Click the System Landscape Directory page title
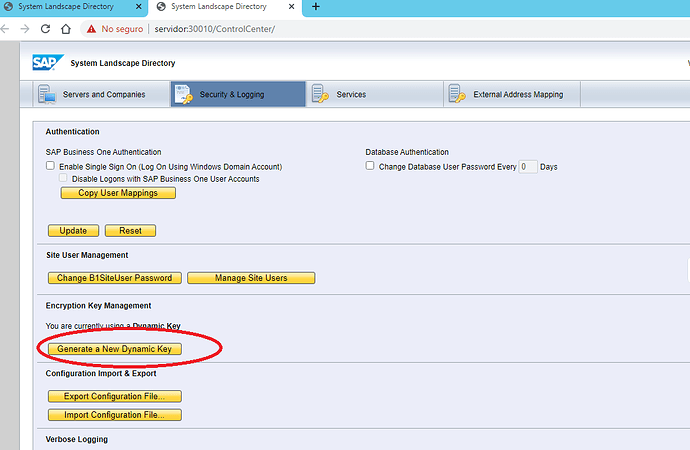This screenshot has height=450, width=690. 123,63
